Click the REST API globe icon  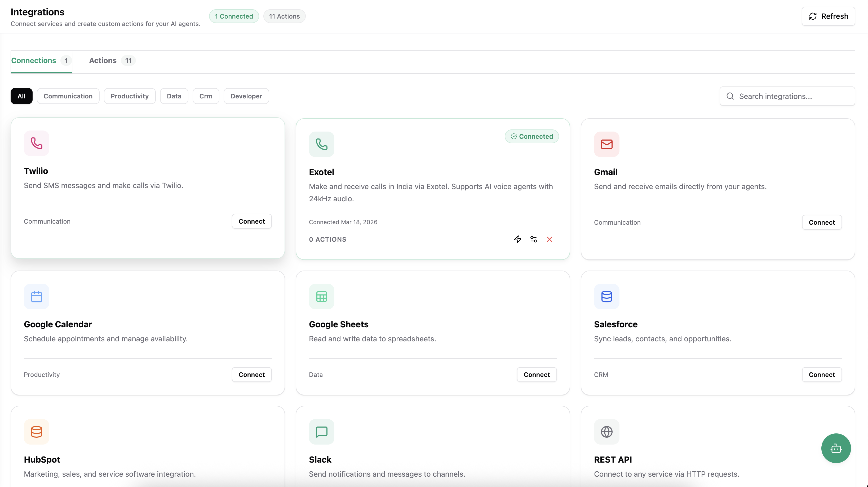[x=606, y=432]
